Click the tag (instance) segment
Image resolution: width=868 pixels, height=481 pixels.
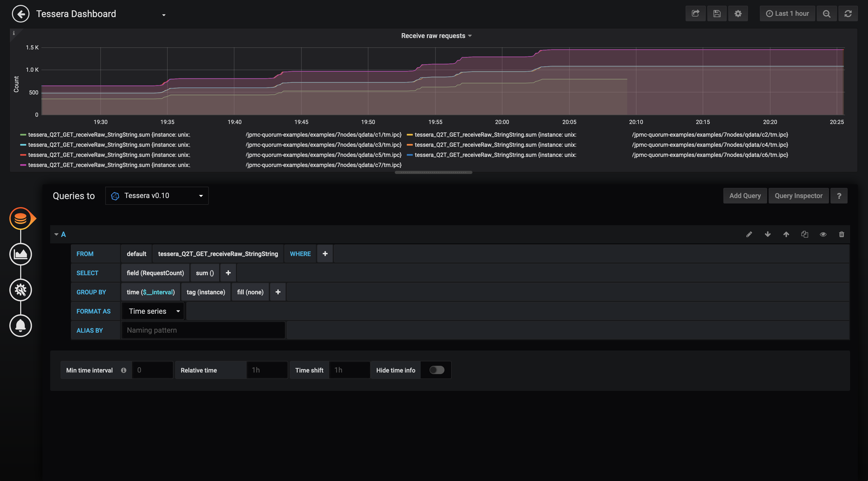click(206, 292)
